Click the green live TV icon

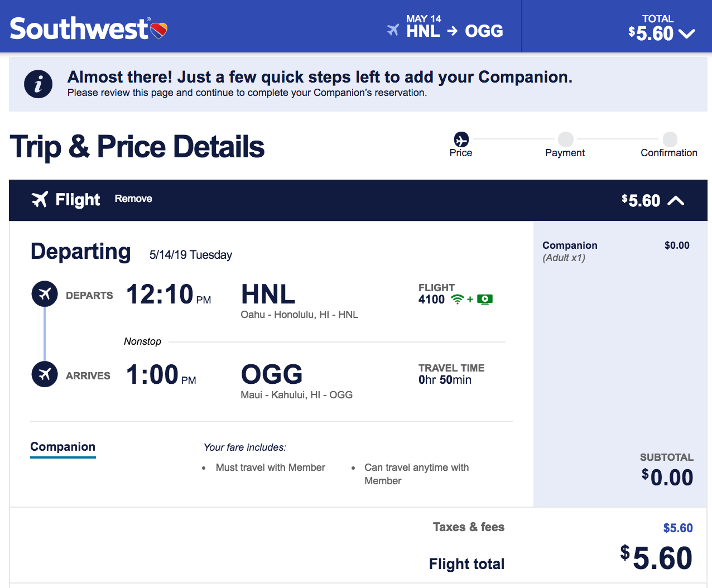coord(485,300)
